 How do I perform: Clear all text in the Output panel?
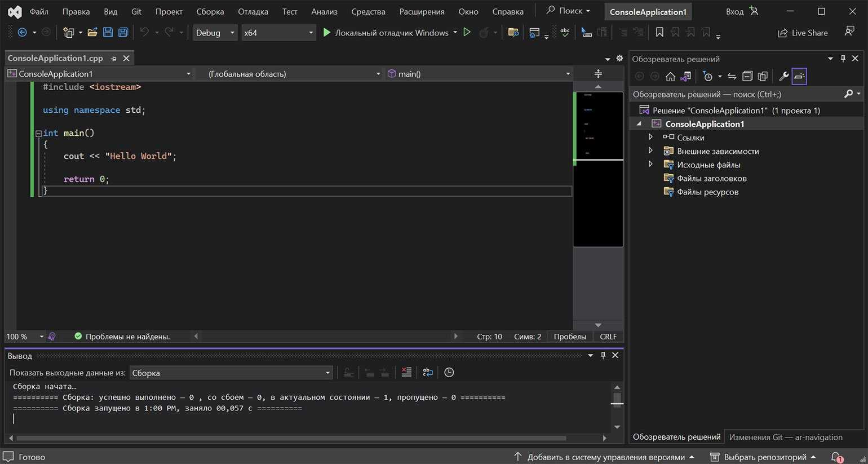[406, 372]
